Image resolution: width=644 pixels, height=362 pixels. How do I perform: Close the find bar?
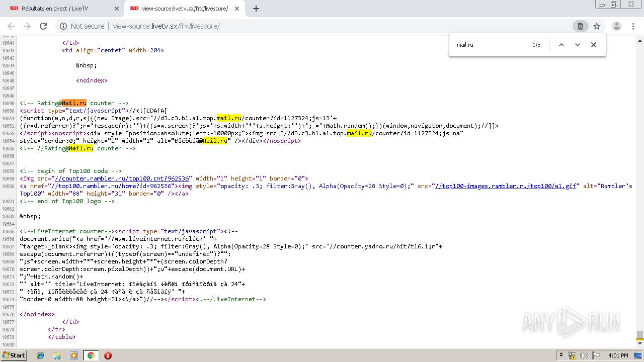594,45
